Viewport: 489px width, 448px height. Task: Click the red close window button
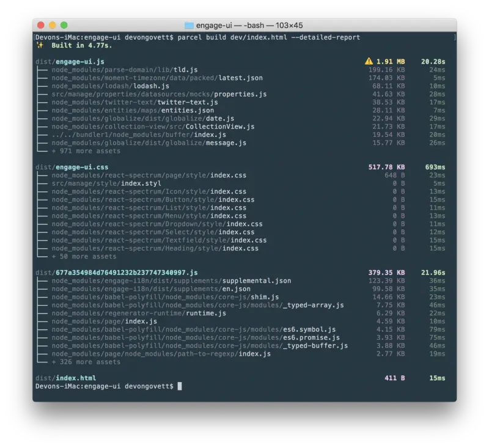click(40, 25)
